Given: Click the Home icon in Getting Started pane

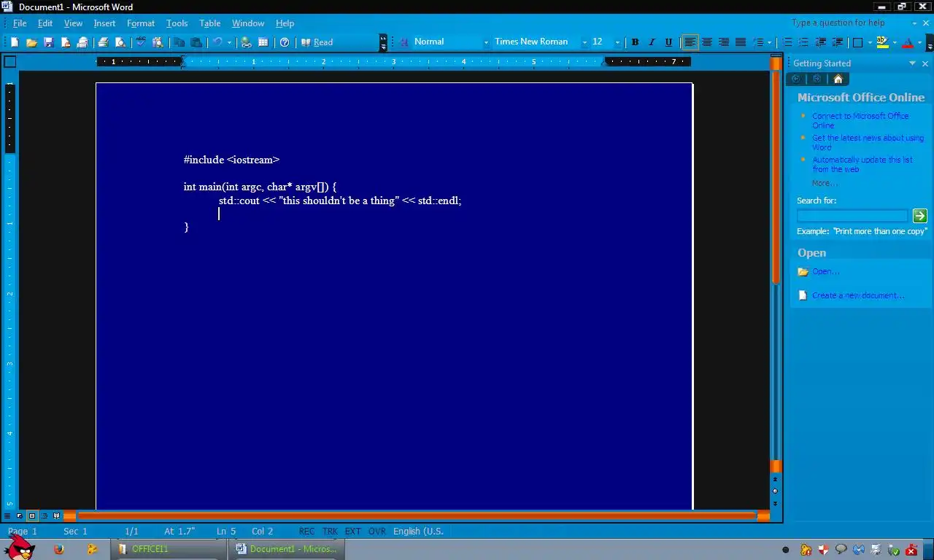Looking at the screenshot, I should click(x=838, y=79).
